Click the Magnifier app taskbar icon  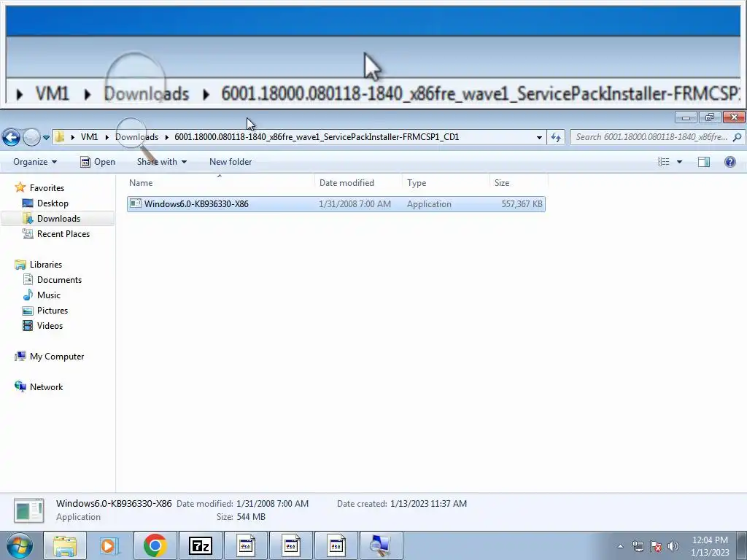click(381, 545)
